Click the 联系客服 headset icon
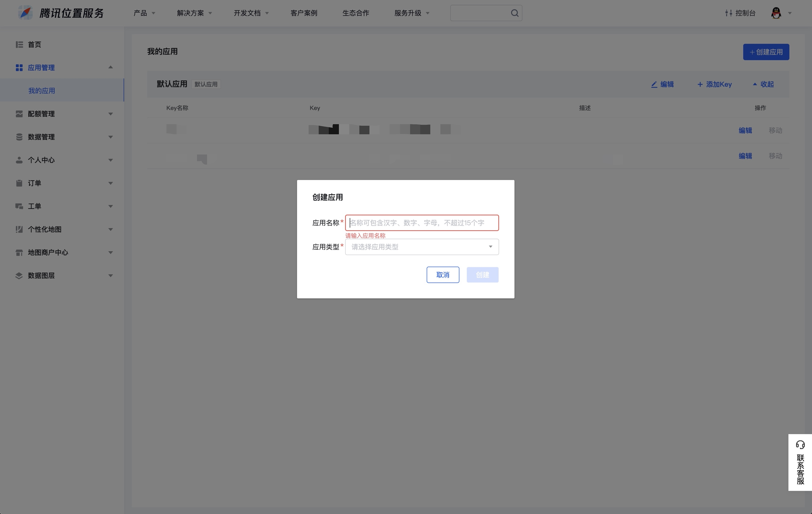 click(x=800, y=444)
